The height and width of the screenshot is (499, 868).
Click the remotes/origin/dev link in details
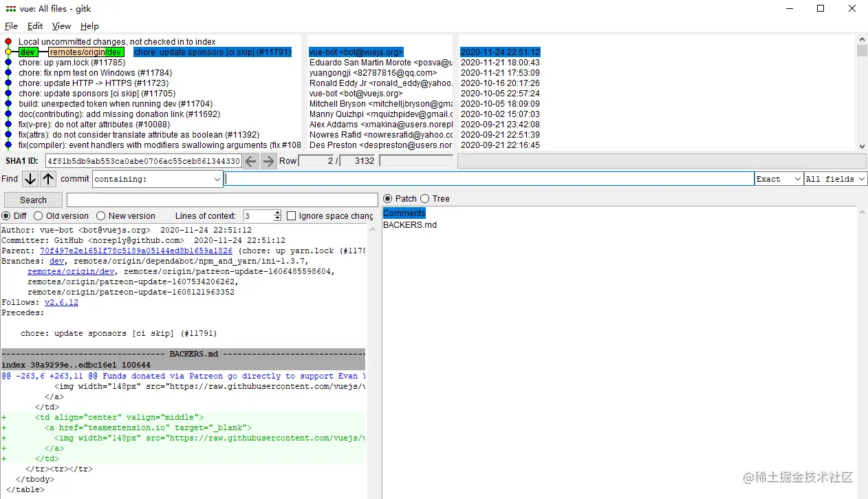[71, 272]
